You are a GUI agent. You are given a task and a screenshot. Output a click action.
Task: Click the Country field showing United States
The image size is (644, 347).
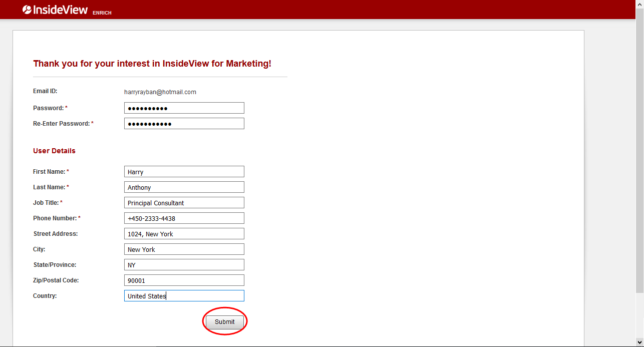[x=184, y=296]
